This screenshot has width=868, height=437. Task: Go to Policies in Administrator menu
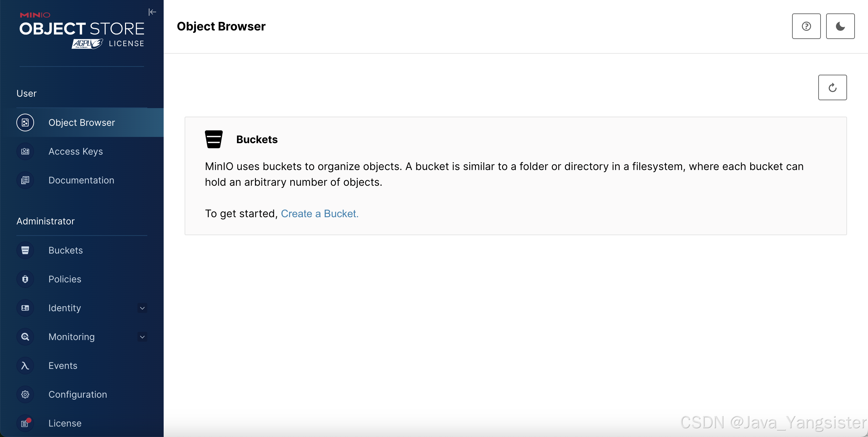pyautogui.click(x=65, y=279)
